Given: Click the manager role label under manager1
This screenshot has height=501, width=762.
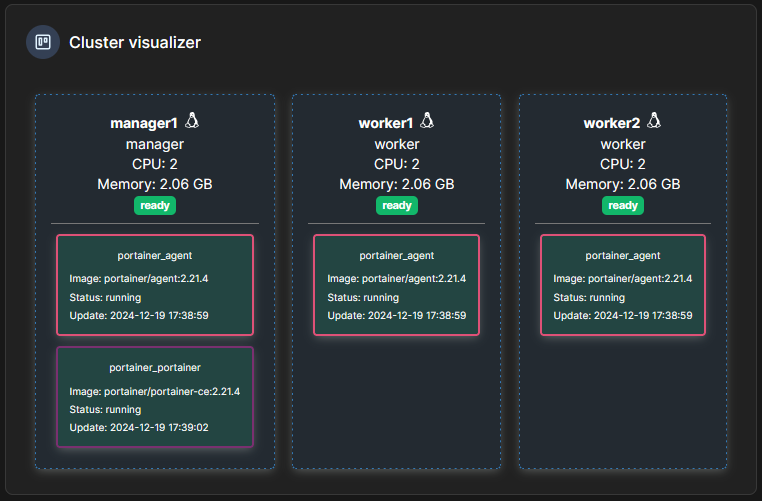Looking at the screenshot, I should click(x=155, y=144).
